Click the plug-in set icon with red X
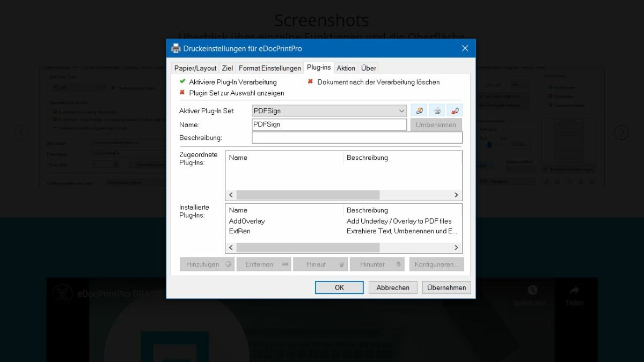The image size is (644, 362). (x=455, y=110)
